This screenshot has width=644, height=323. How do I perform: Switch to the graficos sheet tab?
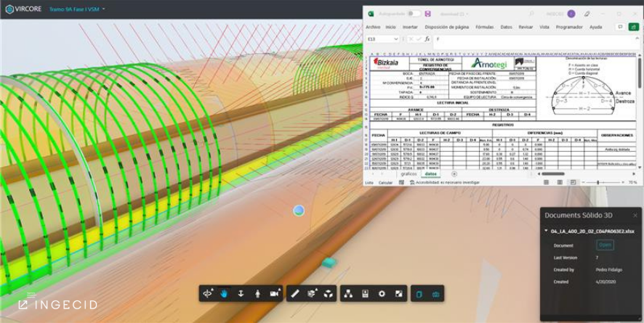(409, 174)
